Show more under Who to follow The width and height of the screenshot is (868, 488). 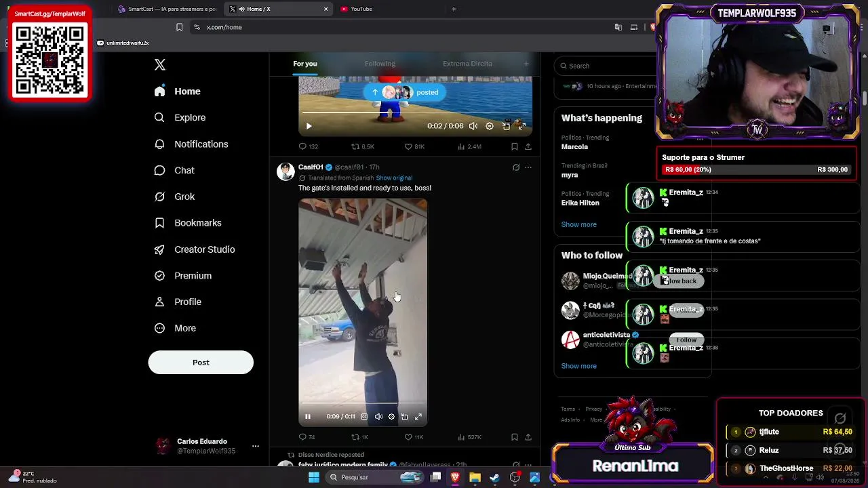579,366
